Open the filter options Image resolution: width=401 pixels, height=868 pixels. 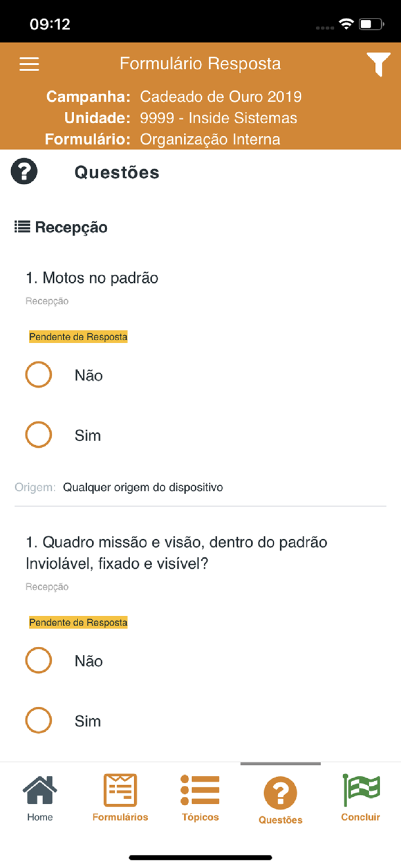(x=379, y=64)
